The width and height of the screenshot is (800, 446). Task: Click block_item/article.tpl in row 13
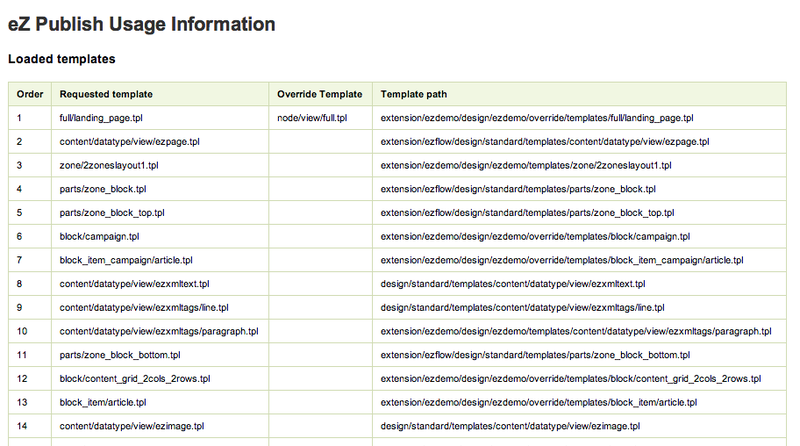103,403
